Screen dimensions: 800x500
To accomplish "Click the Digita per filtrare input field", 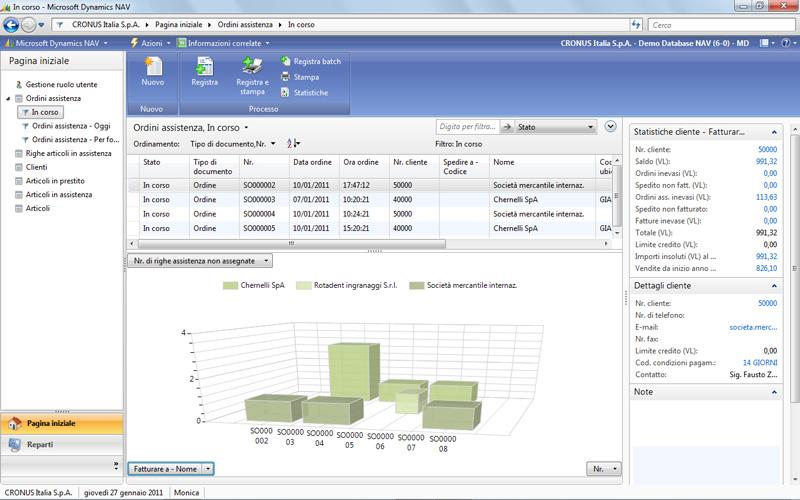I will (x=468, y=127).
